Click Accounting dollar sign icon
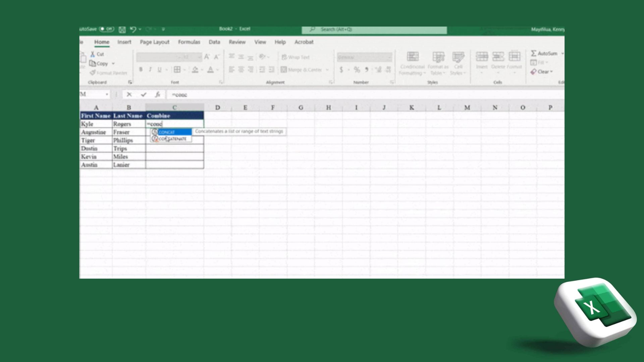 click(341, 70)
